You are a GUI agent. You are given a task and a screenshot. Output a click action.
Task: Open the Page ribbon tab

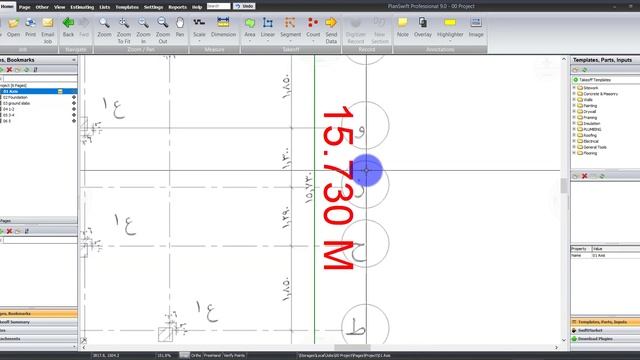(x=24, y=7)
